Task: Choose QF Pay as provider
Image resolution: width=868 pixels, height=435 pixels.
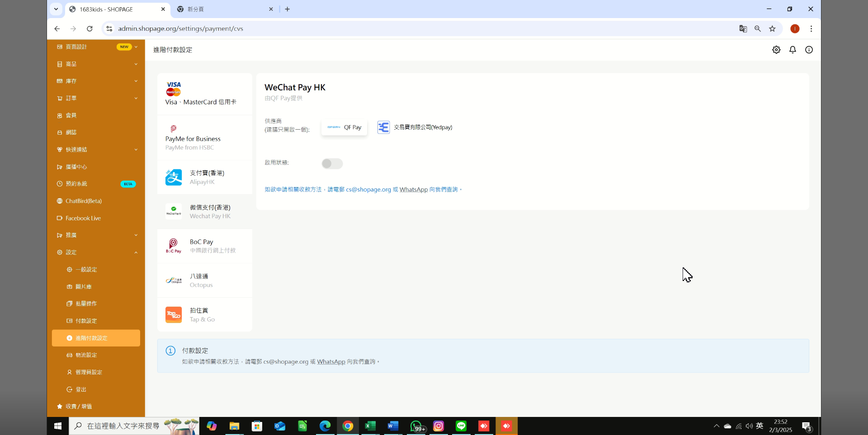Action: coord(344,127)
